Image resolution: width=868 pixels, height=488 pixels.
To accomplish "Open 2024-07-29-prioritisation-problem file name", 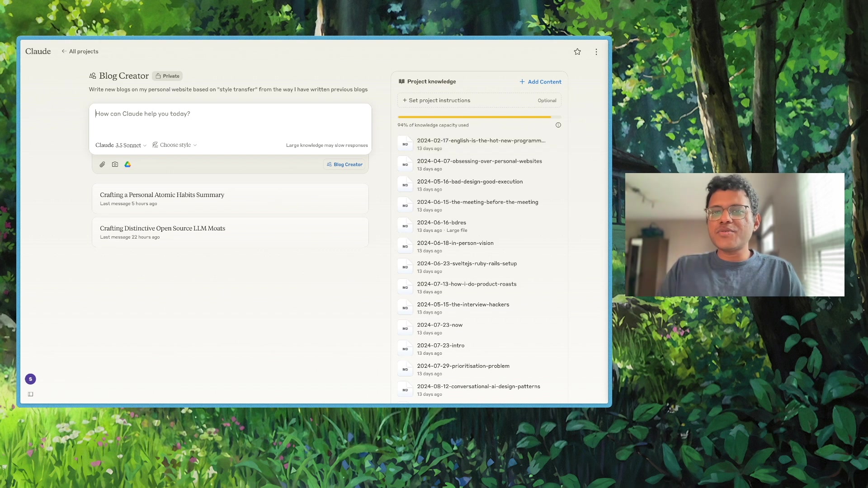I will tap(463, 366).
